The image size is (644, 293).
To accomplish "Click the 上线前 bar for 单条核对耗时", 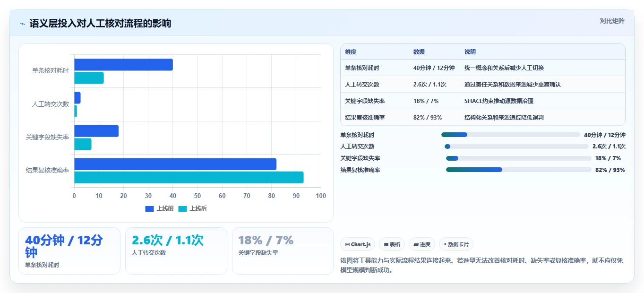I will 123,65.
